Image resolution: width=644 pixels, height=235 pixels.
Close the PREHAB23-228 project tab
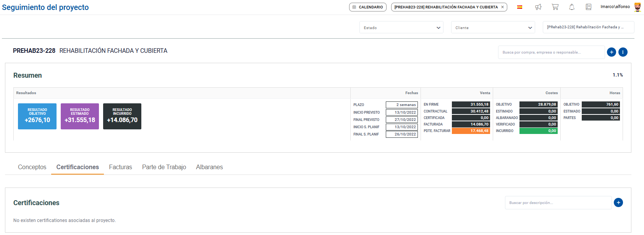click(x=503, y=7)
